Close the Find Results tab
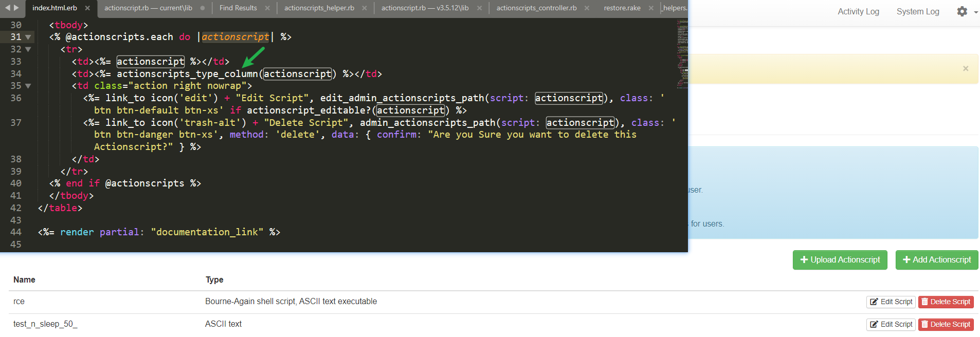This screenshot has height=337, width=980. 267,8
